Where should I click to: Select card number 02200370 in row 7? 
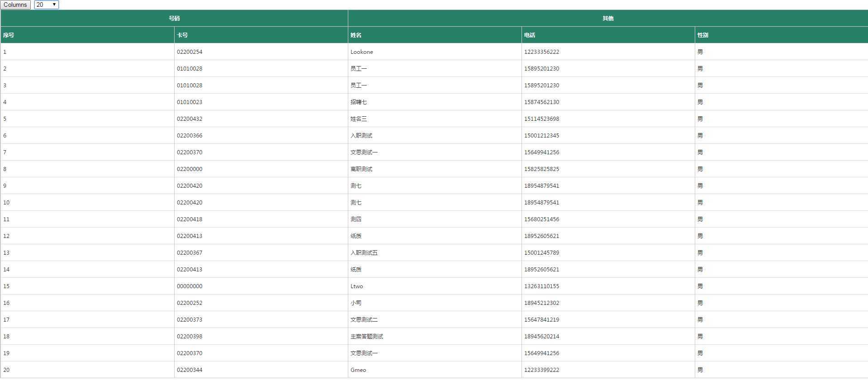190,152
